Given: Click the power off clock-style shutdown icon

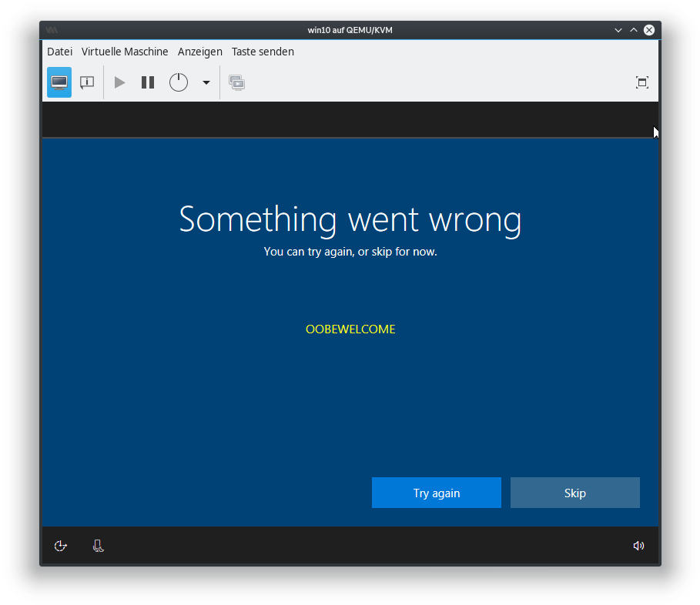Looking at the screenshot, I should pos(178,82).
